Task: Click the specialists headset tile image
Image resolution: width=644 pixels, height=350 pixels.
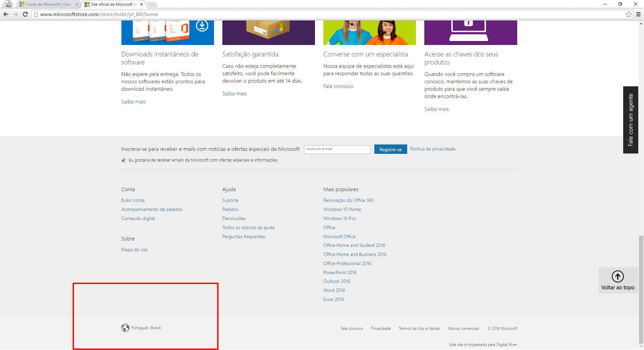Action: click(x=369, y=33)
